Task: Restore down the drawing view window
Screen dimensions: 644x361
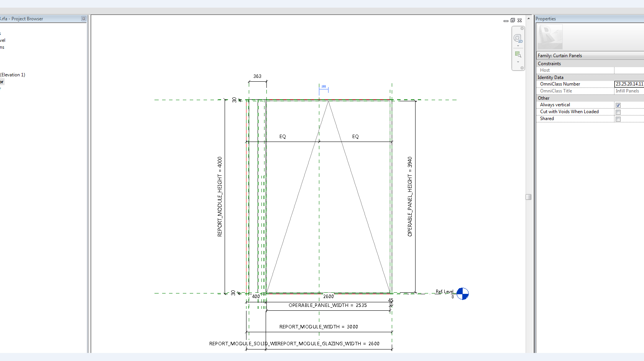Action: click(513, 20)
